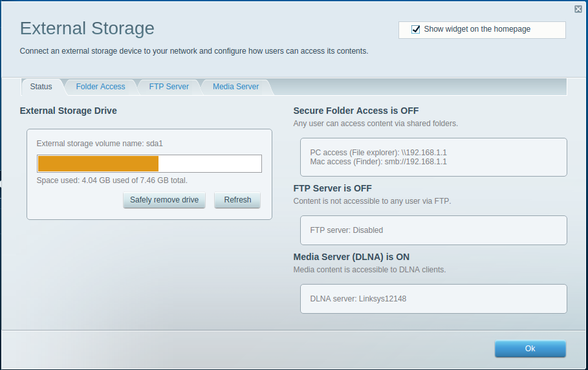This screenshot has height=370, width=588.
Task: Click the space used 4.04 GB text
Action: tap(112, 180)
